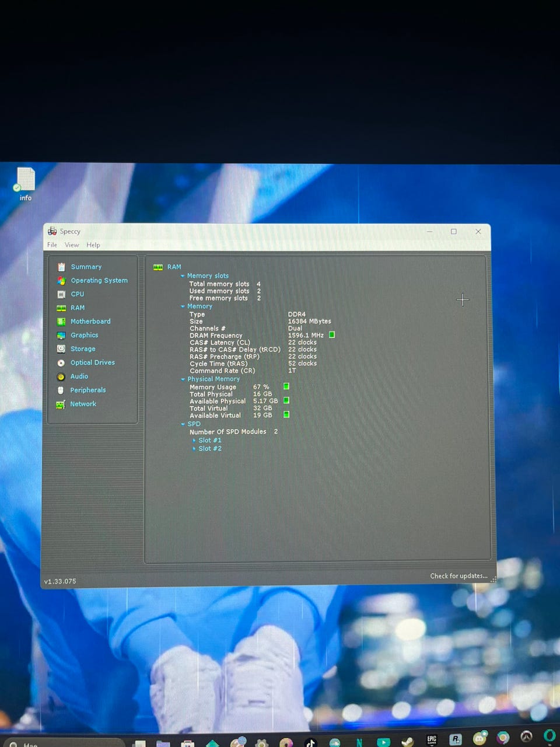Open the Operating System section icon
This screenshot has height=747, width=560.
[61, 281]
